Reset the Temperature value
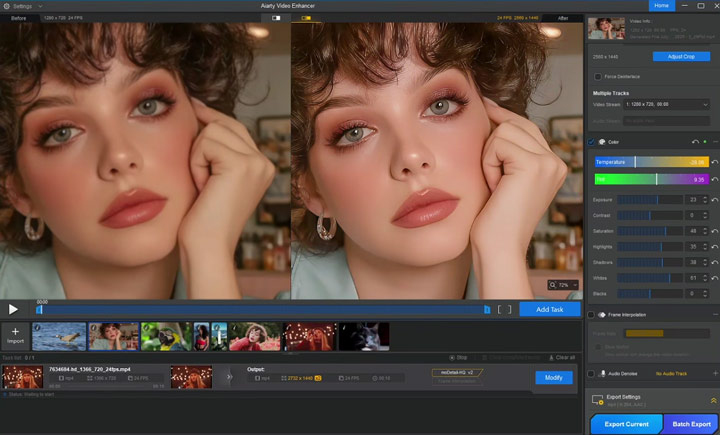Image resolution: width=720 pixels, height=435 pixels. [x=714, y=162]
